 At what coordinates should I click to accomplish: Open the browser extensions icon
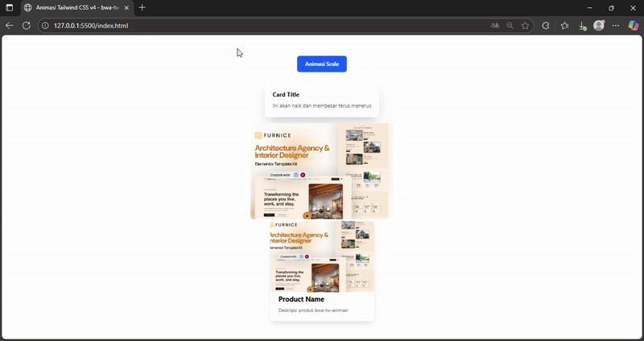546,26
